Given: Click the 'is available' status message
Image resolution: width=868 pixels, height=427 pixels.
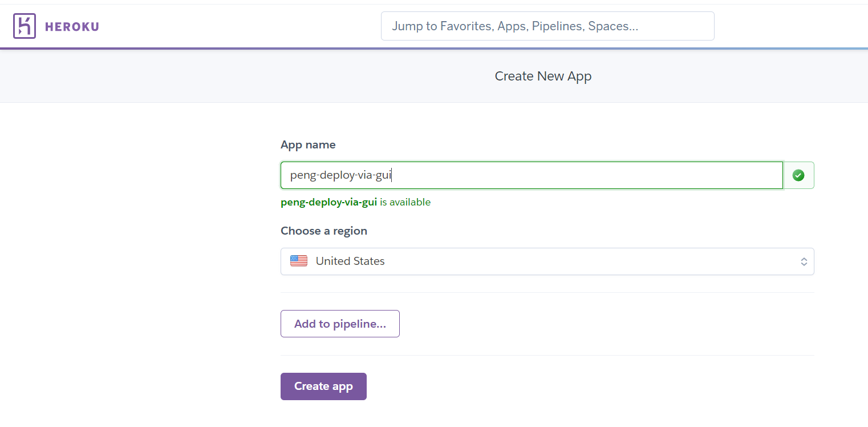Looking at the screenshot, I should (405, 202).
